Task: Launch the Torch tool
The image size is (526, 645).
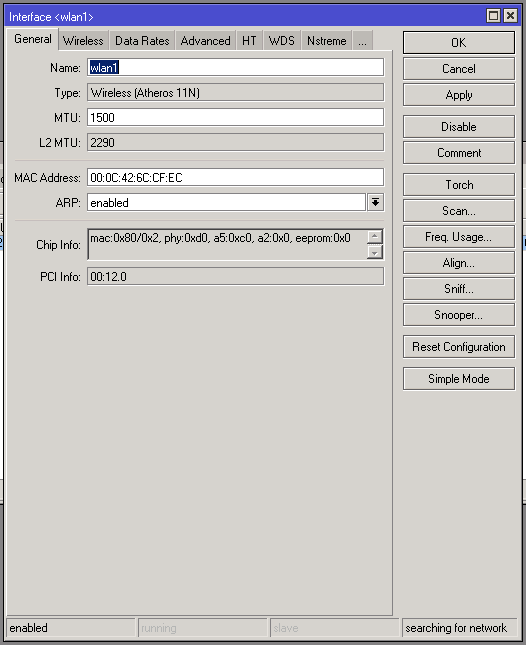Action: (x=459, y=185)
